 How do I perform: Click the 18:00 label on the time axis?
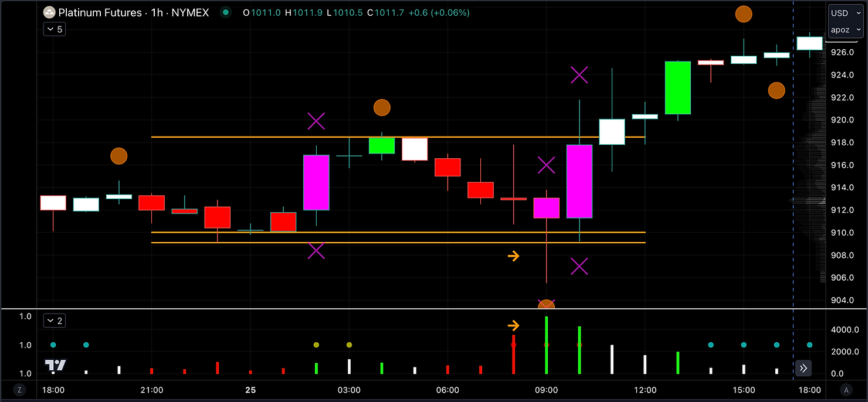pos(53,389)
